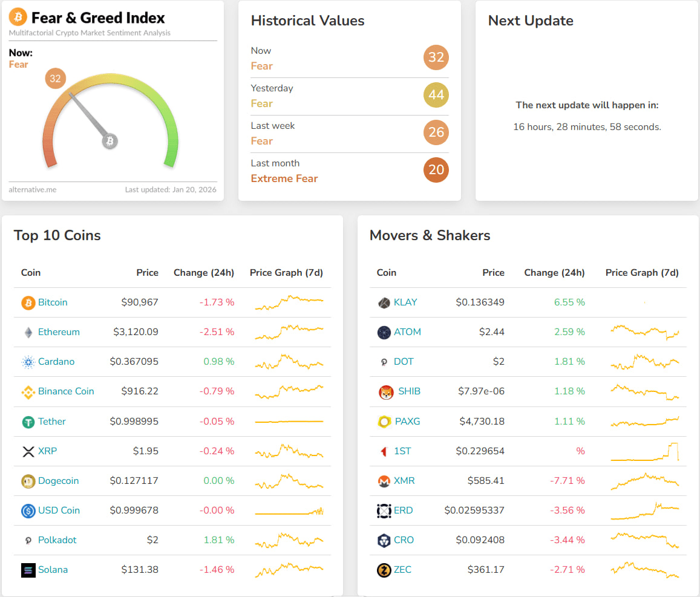Click the Change (24h) header in Top 10 Coins

pyautogui.click(x=204, y=273)
